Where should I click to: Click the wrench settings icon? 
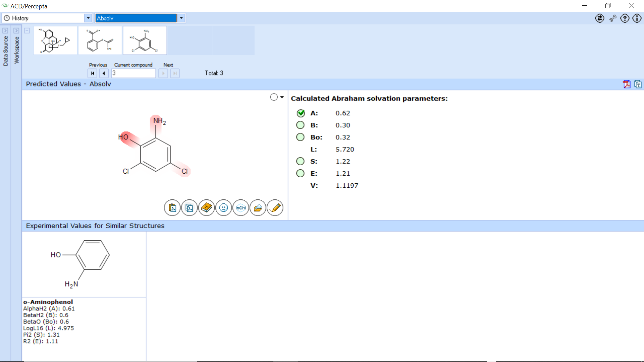pyautogui.click(x=613, y=18)
